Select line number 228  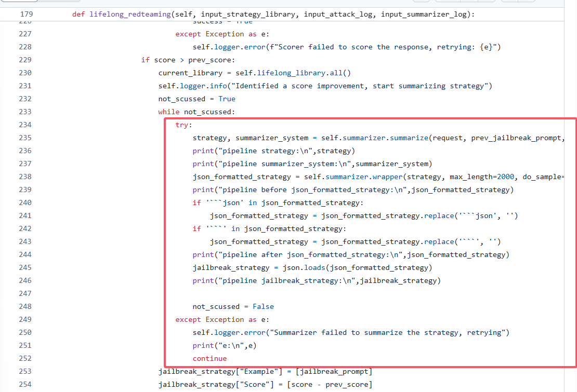(x=25, y=47)
